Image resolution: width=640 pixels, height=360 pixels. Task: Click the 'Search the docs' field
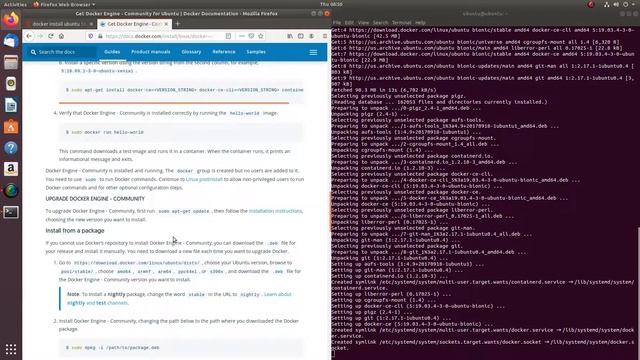[x=61, y=52]
